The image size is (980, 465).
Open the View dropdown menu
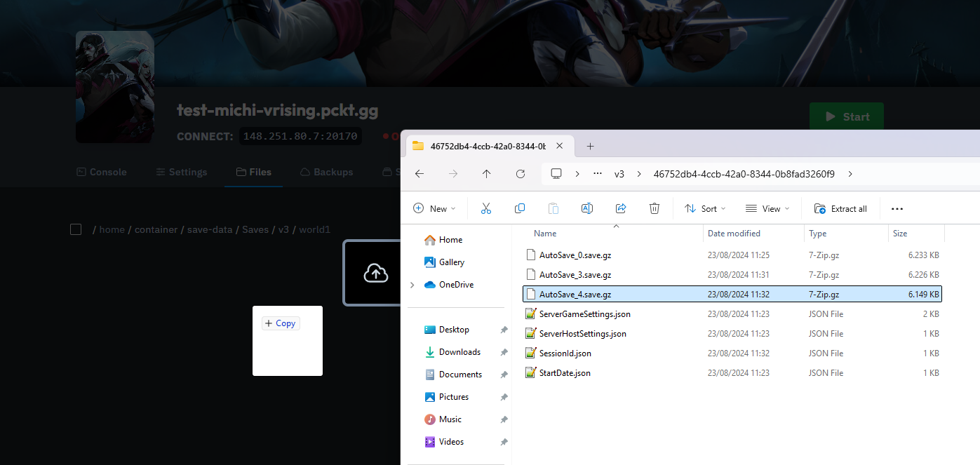(767, 208)
